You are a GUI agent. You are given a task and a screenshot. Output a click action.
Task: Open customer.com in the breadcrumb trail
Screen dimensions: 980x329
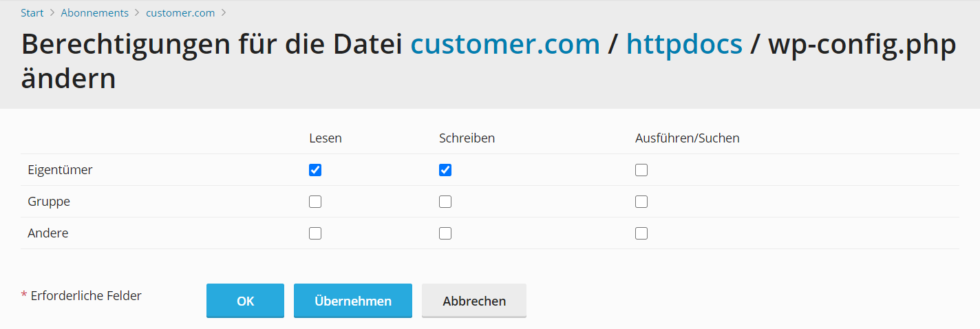180,13
